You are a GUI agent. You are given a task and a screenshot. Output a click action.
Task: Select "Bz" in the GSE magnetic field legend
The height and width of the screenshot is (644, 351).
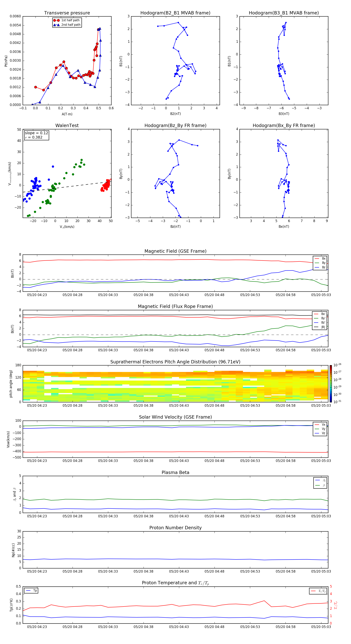(x=320, y=267)
